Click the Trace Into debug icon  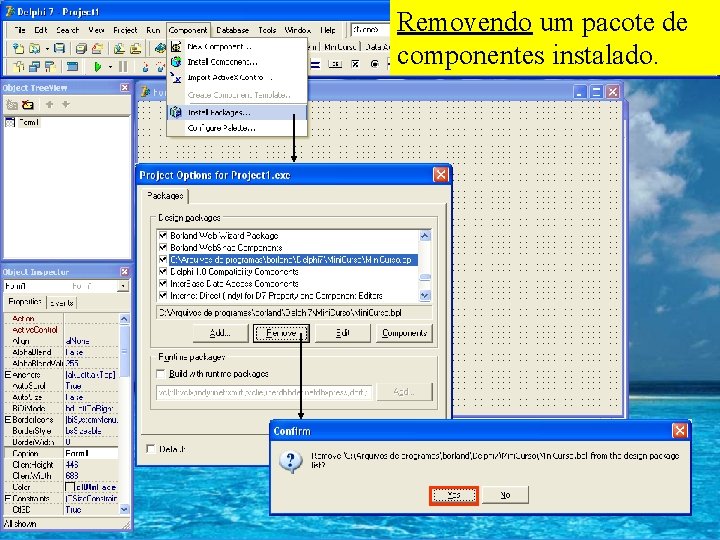pyautogui.click(x=146, y=67)
